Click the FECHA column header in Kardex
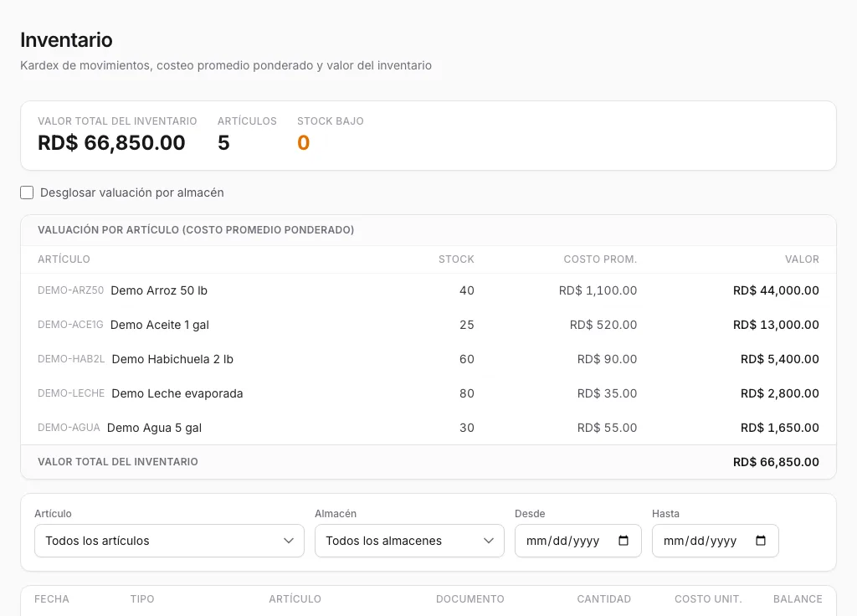The height and width of the screenshot is (616, 857). coord(52,599)
